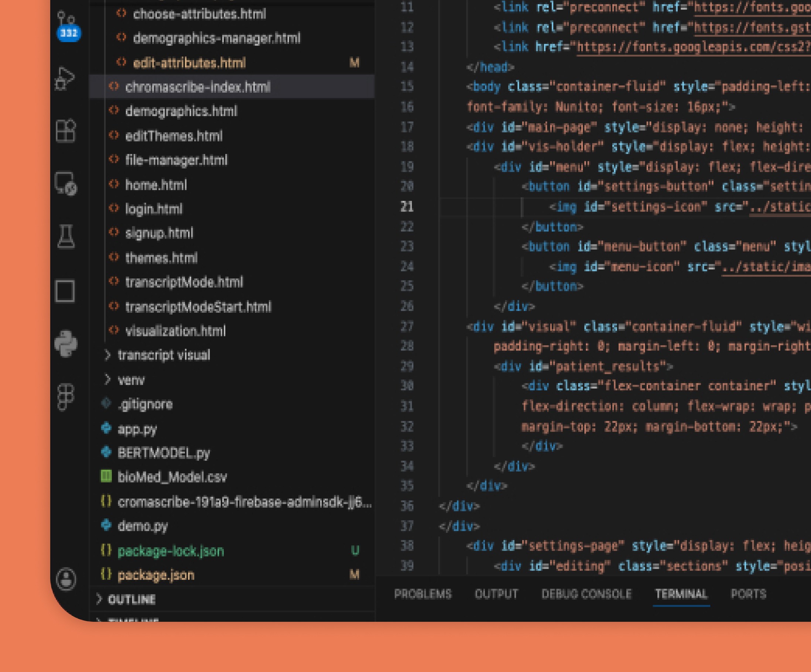Screen dimensions: 811x672
Task: Open fonts.googleapis.com css2 link on line 13
Action: (x=692, y=47)
